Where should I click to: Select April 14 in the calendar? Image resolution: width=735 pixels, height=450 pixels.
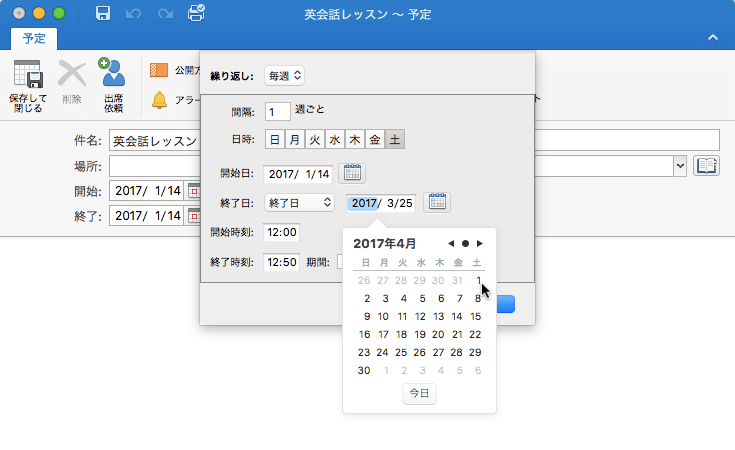tap(457, 316)
